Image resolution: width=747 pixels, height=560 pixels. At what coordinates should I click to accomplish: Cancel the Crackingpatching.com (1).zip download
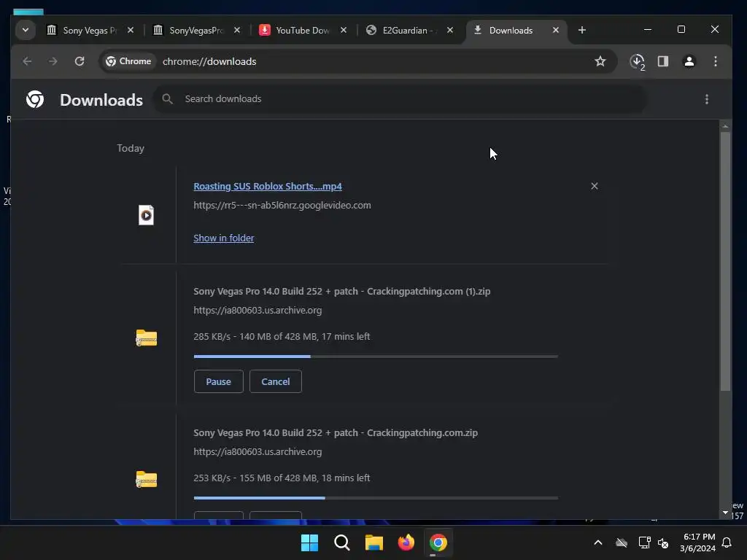point(275,381)
